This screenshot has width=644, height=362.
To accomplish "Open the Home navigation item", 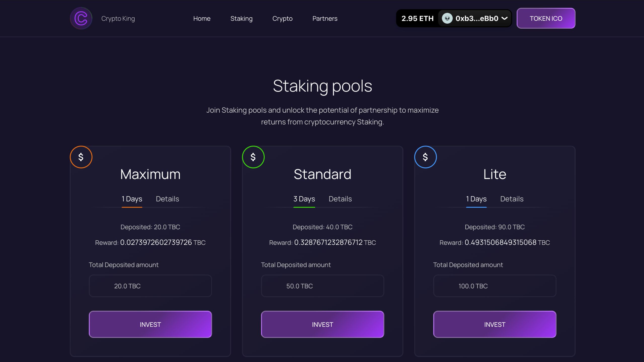I will (x=202, y=18).
